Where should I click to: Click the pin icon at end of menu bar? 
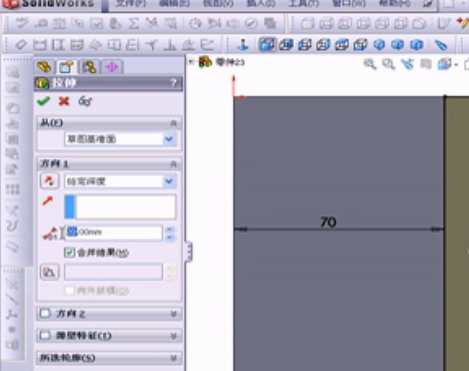428,4
